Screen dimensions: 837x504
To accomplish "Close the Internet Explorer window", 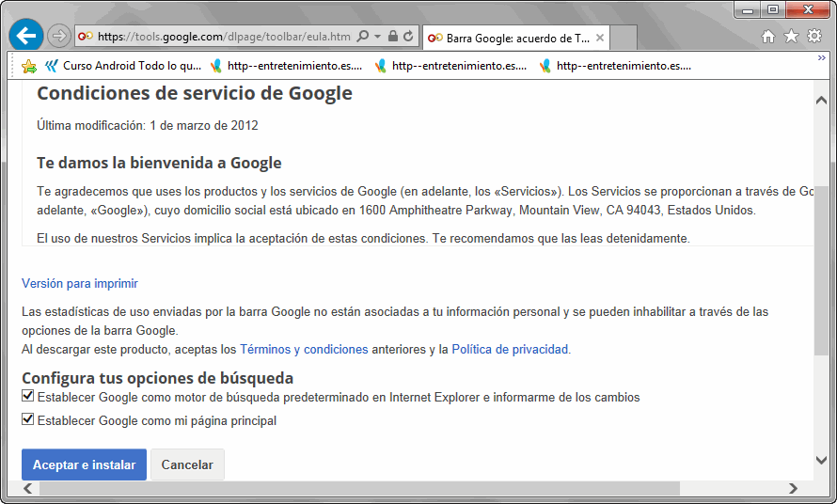I will (x=808, y=10).
